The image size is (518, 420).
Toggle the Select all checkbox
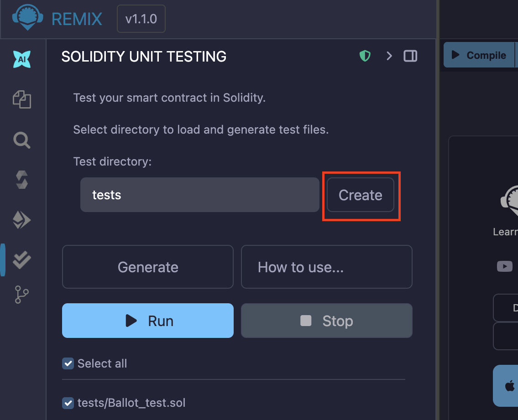(68, 363)
